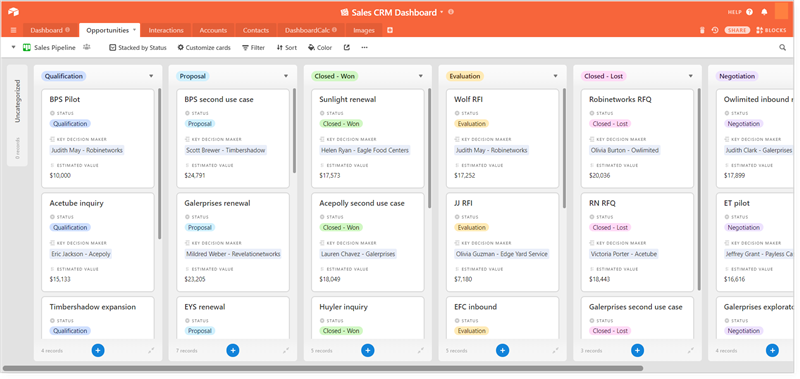Open the BLOCKS panel

click(x=771, y=31)
